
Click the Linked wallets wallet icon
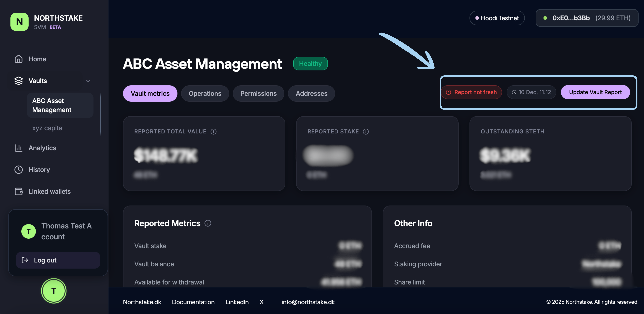coord(18,191)
